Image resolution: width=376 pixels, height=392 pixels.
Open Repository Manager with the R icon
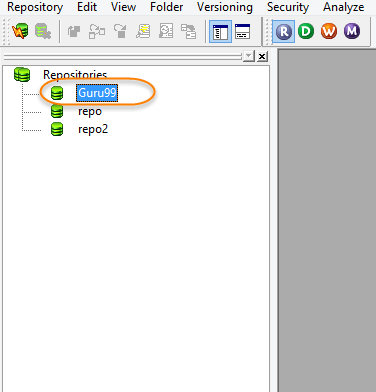click(x=283, y=31)
